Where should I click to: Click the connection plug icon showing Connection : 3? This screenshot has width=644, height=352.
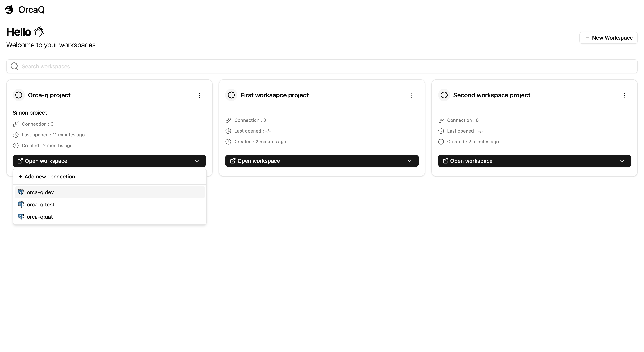point(16,124)
